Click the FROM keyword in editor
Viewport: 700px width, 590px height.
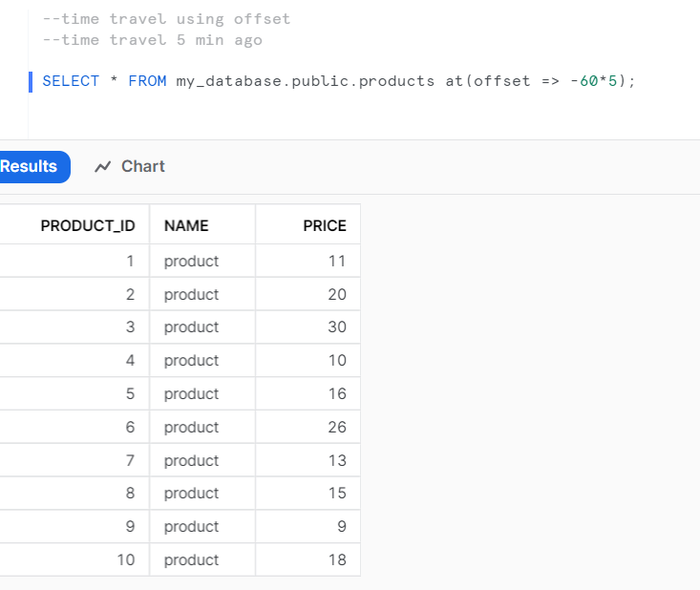(147, 81)
